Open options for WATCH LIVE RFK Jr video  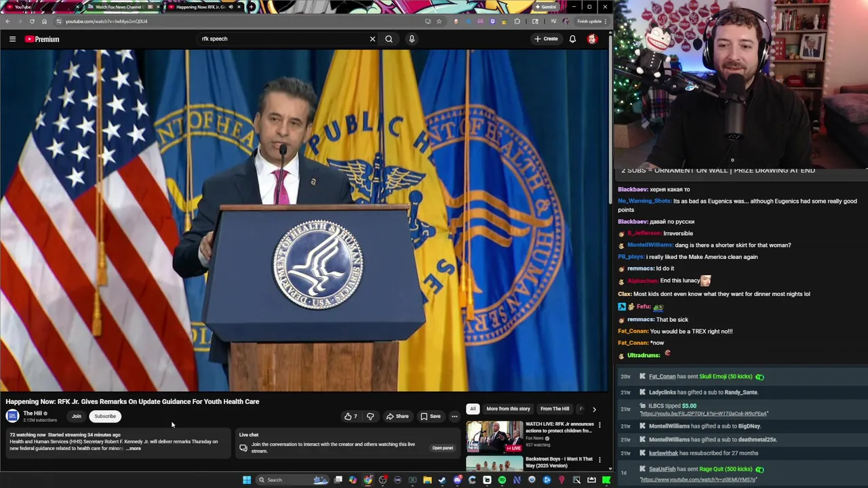coord(599,425)
